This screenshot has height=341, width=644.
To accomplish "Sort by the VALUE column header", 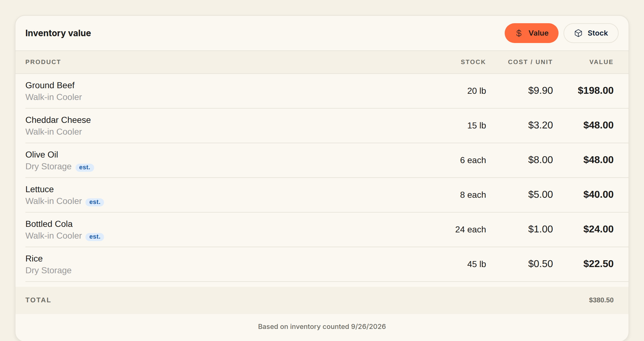I will (x=601, y=62).
